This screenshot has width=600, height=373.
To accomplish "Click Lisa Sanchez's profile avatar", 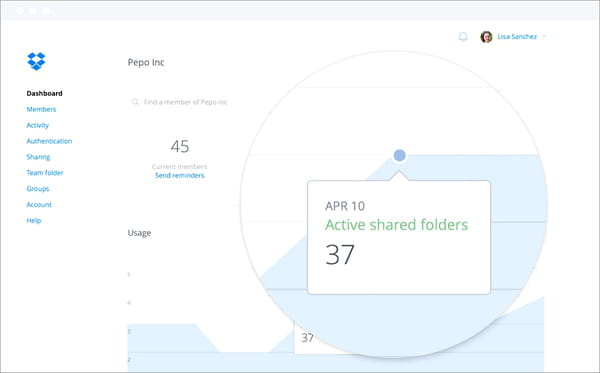I will pyautogui.click(x=486, y=37).
